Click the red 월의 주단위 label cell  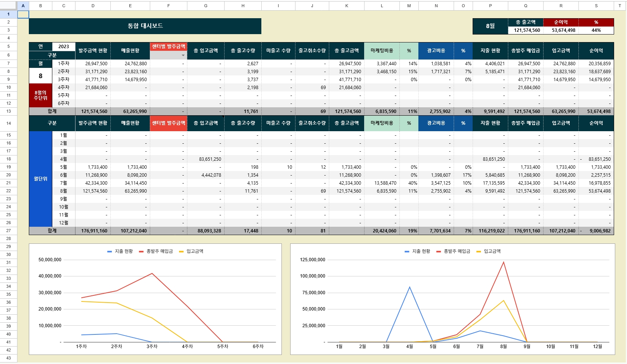coord(41,96)
